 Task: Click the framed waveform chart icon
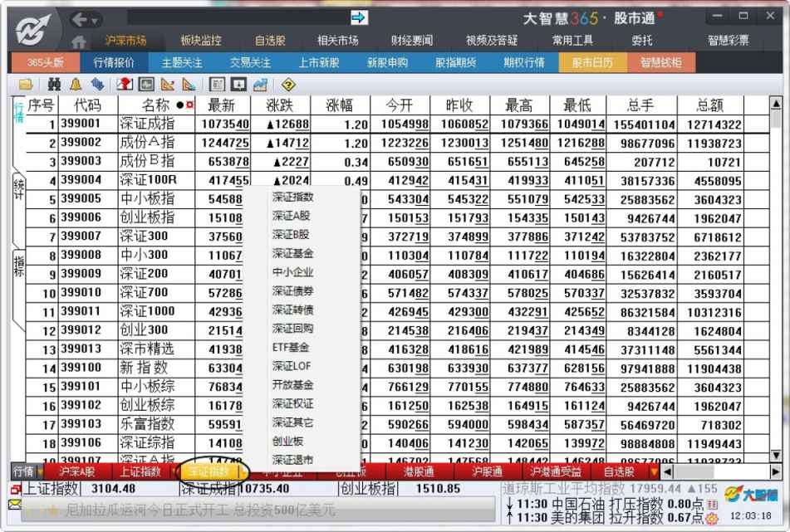tap(146, 85)
